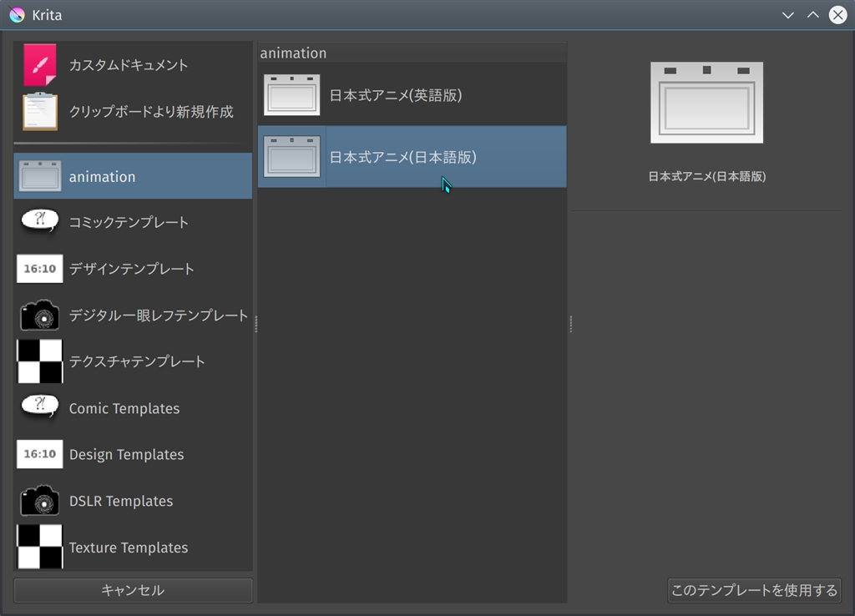Open the デザインテンプレート category
855x616 pixels.
tap(131, 269)
